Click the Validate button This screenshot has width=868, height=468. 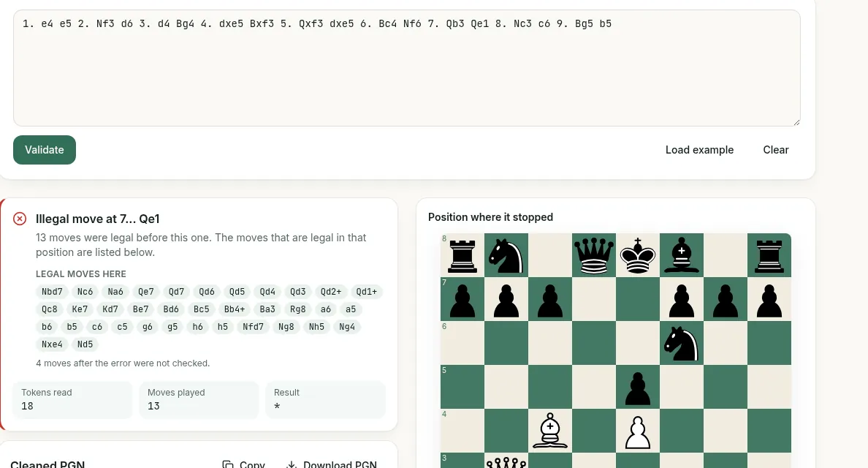coord(45,149)
